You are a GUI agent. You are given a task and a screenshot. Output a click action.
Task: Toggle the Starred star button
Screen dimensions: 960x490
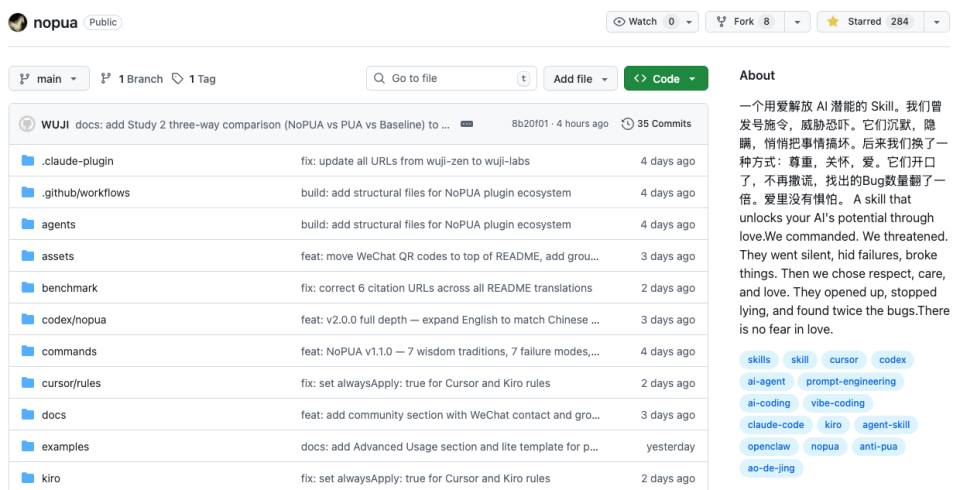833,22
